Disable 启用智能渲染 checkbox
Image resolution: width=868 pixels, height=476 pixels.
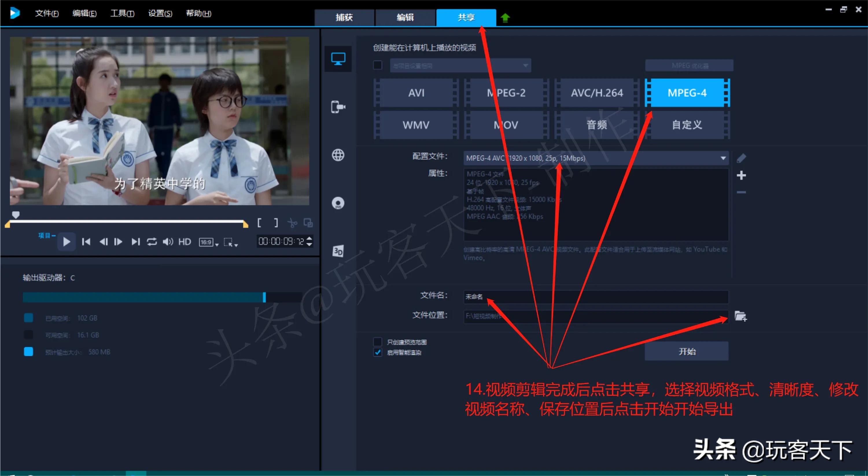point(377,353)
